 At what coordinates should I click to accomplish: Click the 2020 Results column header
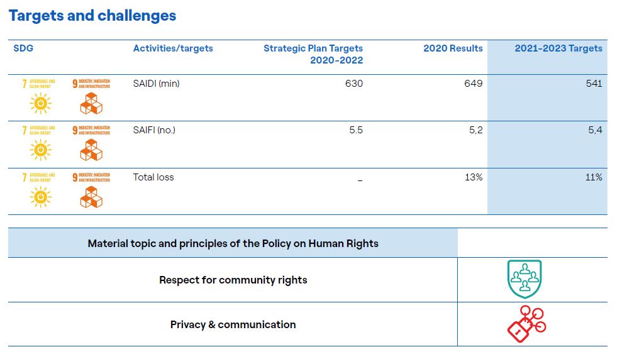(453, 48)
